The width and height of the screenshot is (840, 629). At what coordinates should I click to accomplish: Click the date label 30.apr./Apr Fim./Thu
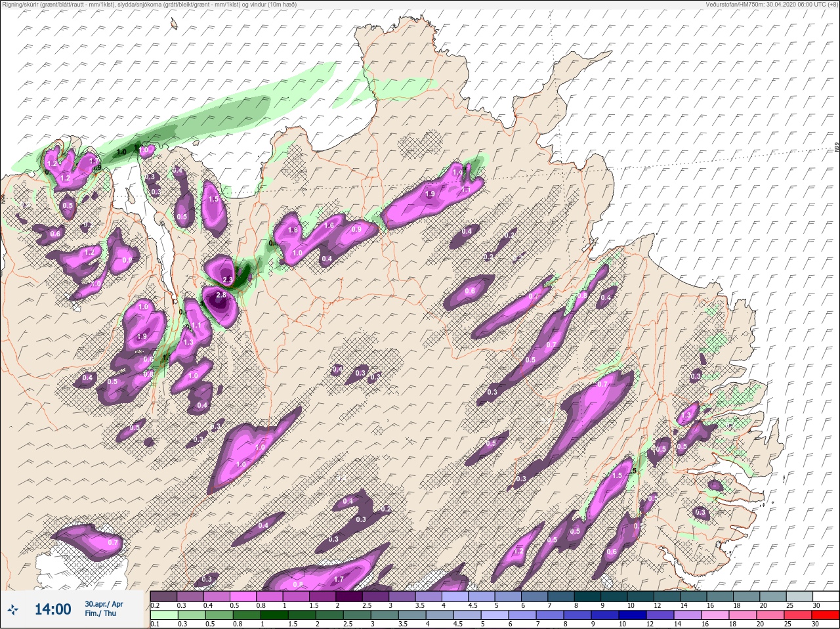pos(104,609)
